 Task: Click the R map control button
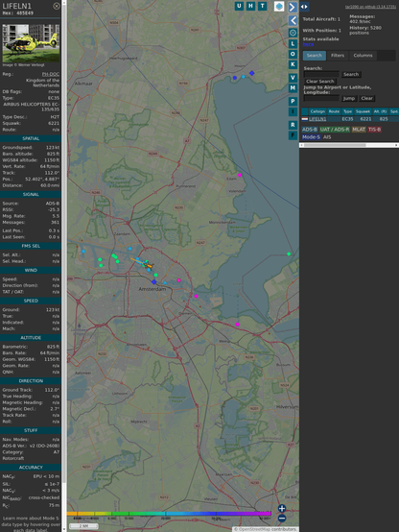coord(293,125)
